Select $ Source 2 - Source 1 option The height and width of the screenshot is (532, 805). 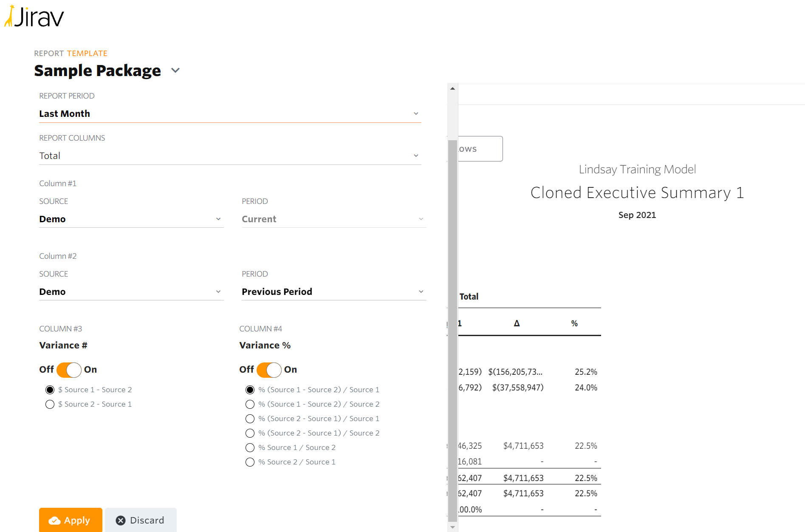50,405
